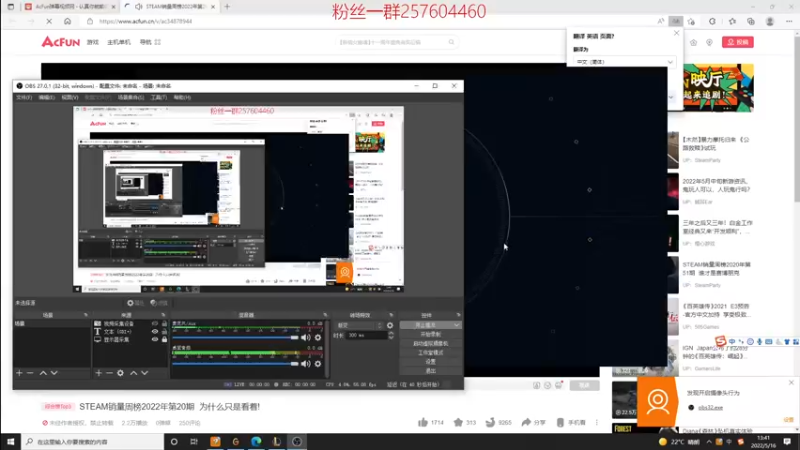This screenshot has height=450, width=800.
Task: Move source down in OBS Sources panel
Action: (145, 373)
